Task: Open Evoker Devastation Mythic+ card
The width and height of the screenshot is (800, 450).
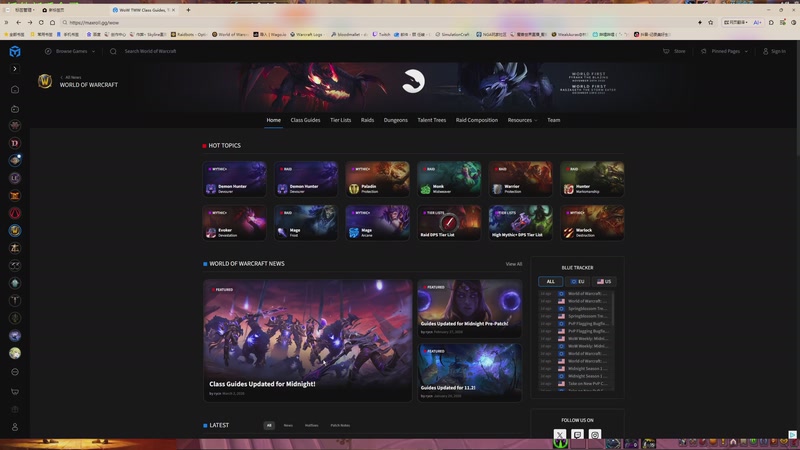Action: [235, 222]
